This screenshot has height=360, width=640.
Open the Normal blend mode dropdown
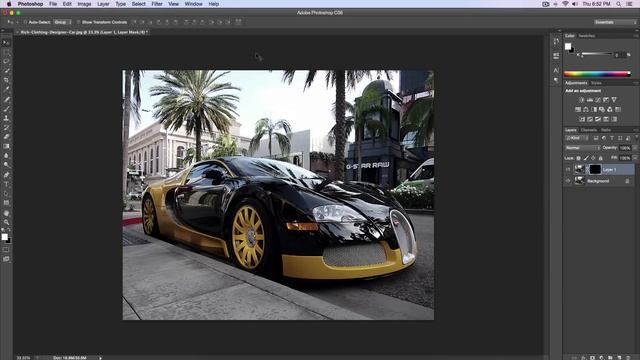click(x=582, y=148)
